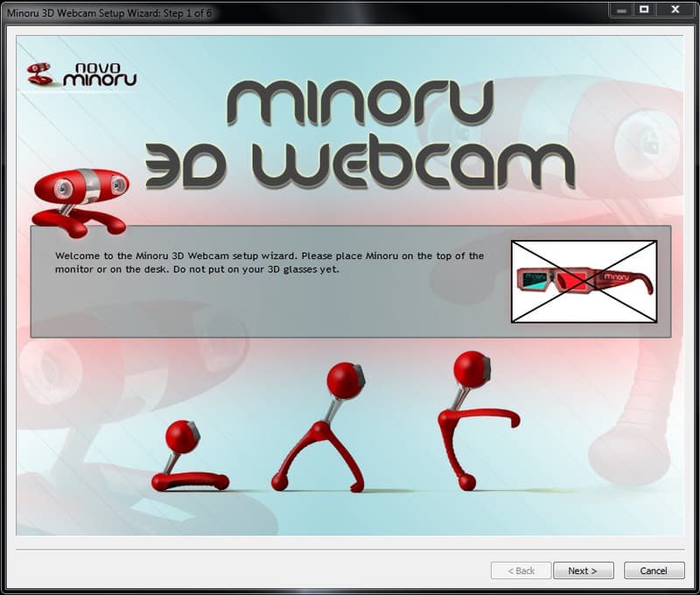Screen dimensions: 700x595
Task: Click the Next > button
Action: tap(583, 570)
